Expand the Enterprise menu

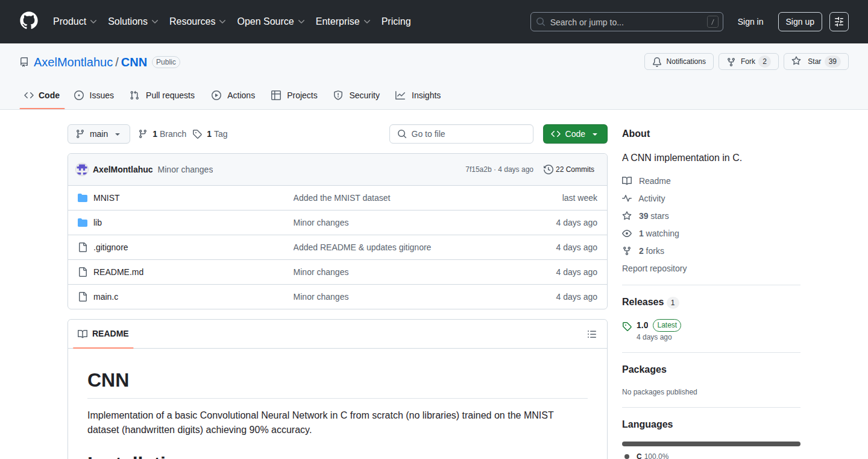click(x=343, y=22)
